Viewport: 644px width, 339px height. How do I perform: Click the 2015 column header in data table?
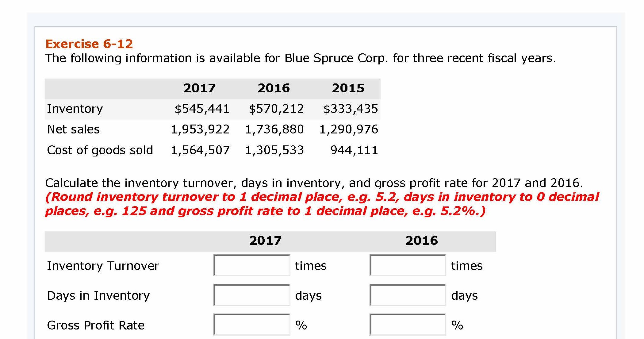pos(348,88)
